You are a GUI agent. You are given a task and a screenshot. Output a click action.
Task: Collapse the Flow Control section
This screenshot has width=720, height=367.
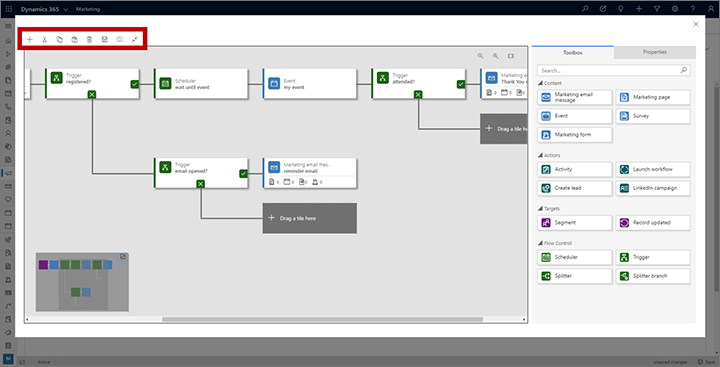(x=540, y=243)
